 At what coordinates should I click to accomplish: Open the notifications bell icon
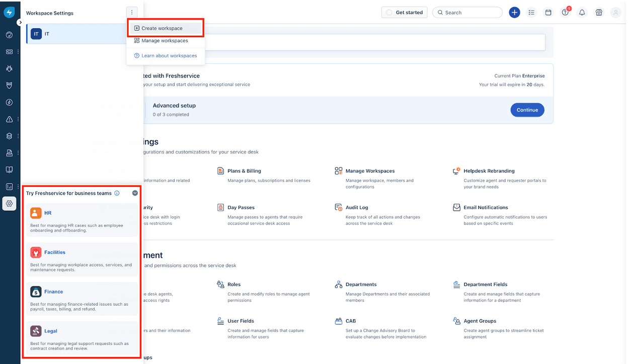pos(582,13)
